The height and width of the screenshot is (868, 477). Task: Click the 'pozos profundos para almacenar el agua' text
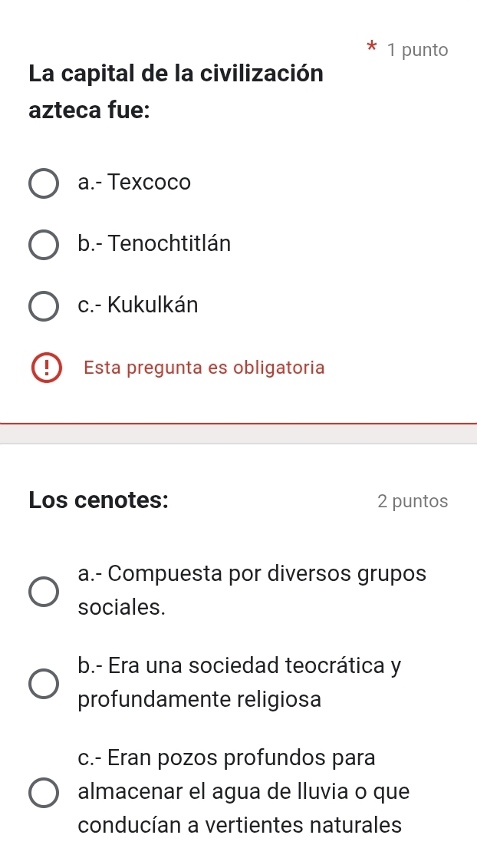tap(243, 790)
